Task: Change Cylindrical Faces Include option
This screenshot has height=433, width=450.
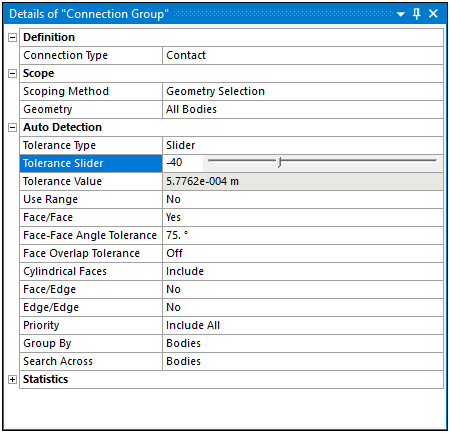Action: pyautogui.click(x=303, y=271)
